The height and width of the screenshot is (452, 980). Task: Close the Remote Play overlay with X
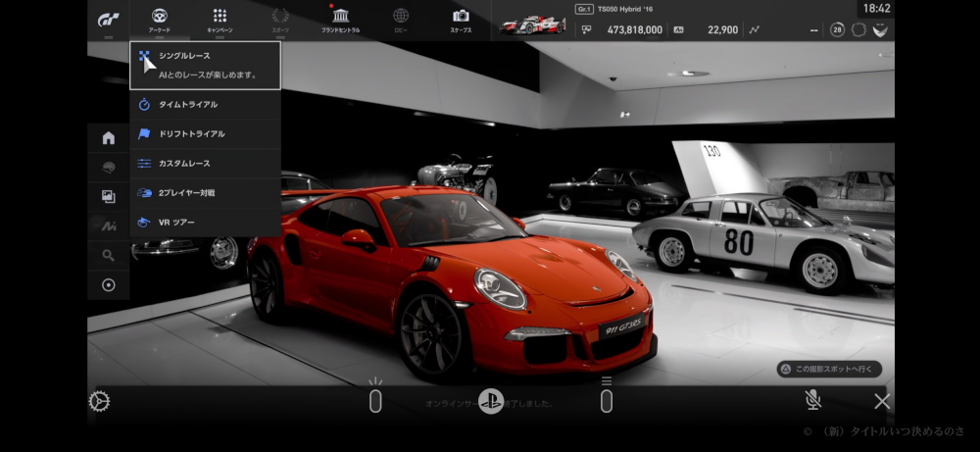(x=882, y=401)
